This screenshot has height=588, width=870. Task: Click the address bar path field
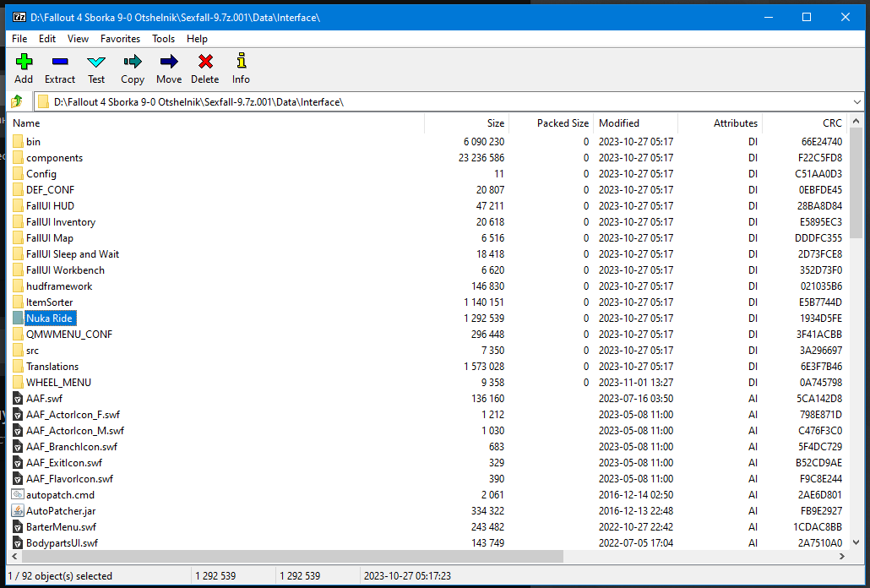tap(422, 101)
